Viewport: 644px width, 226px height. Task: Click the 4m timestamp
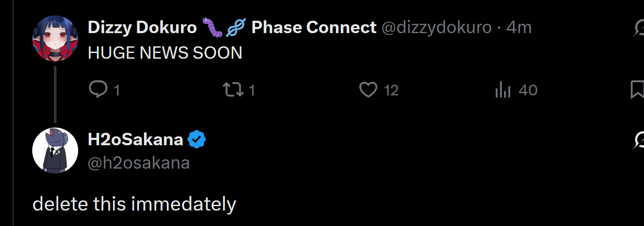(519, 28)
